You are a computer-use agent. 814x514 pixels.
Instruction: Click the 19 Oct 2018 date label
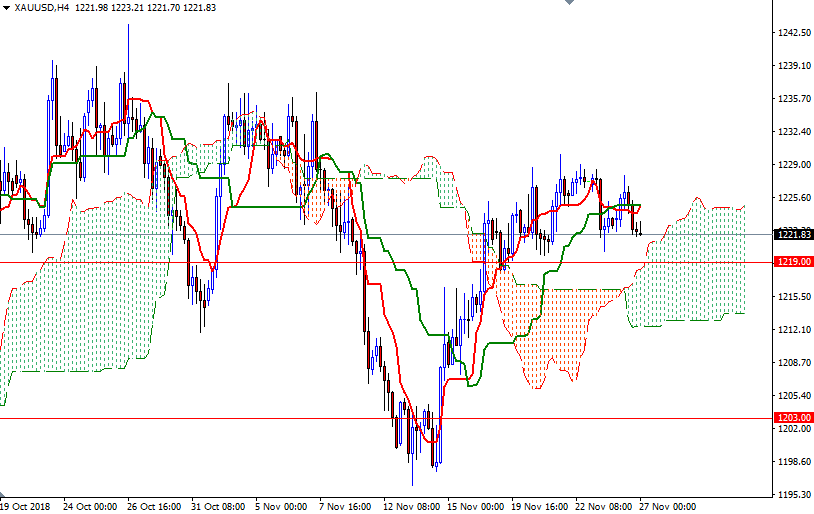[25, 506]
